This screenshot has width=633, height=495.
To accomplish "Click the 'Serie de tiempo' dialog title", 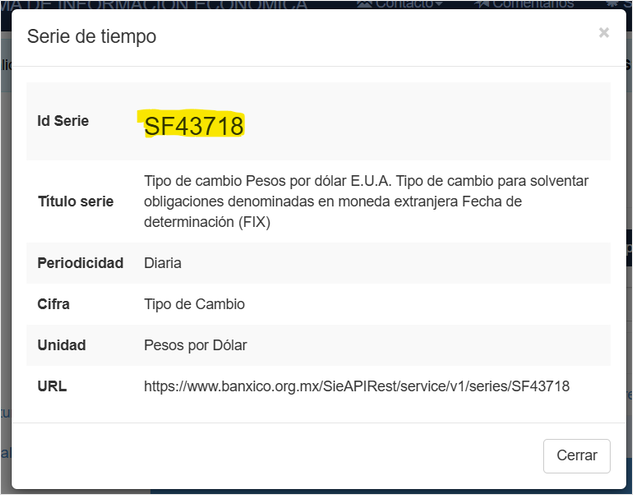I will pyautogui.click(x=91, y=37).
